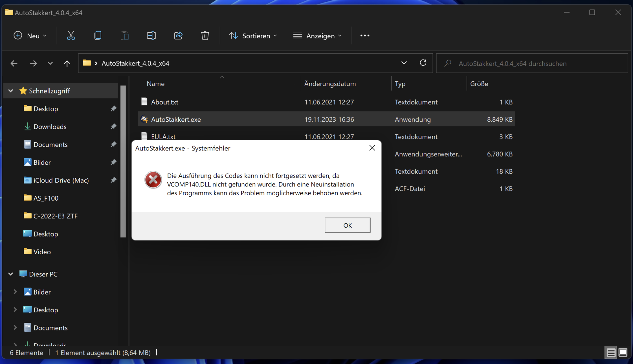The height and width of the screenshot is (364, 633).
Task: Expand the address bar history dropdown
Action: pyautogui.click(x=404, y=63)
